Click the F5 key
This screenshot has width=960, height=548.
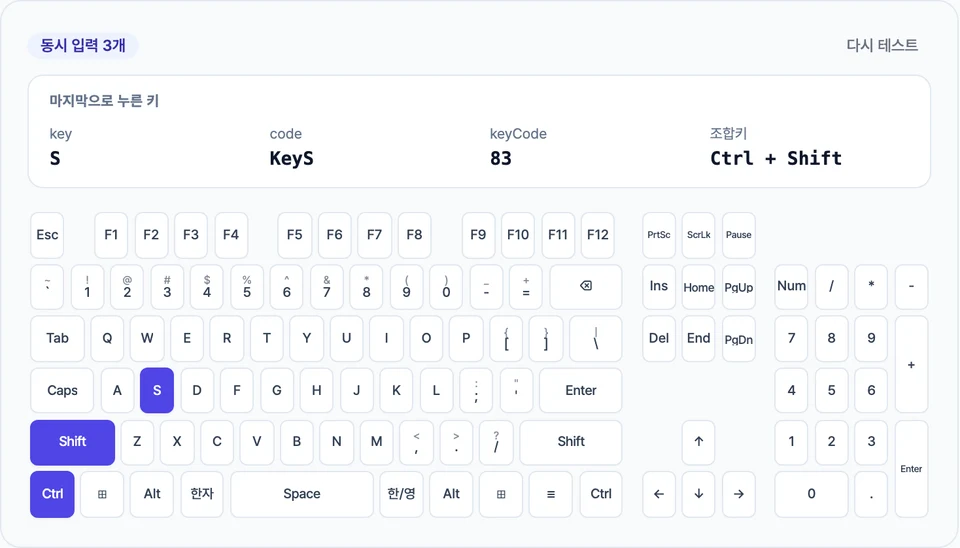pyautogui.click(x=294, y=235)
